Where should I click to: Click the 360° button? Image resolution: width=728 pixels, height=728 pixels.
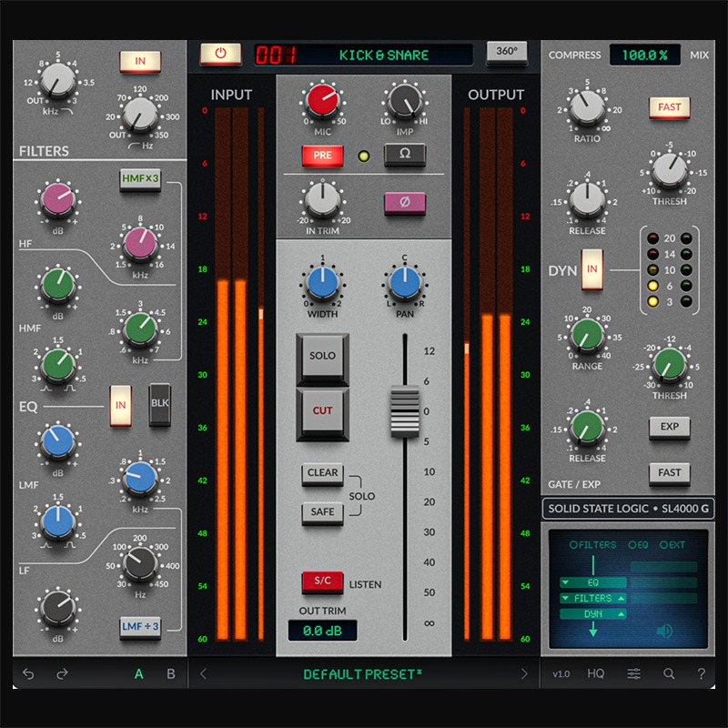coord(507,52)
